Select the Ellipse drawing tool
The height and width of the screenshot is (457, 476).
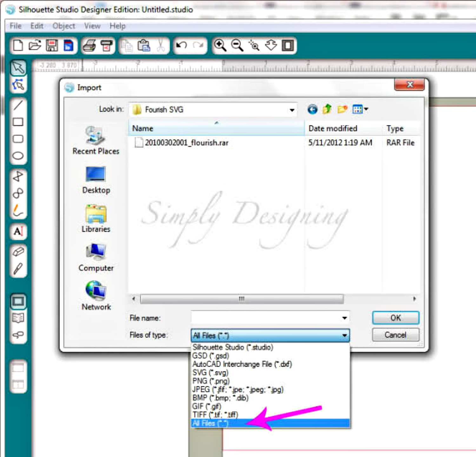pos(18,156)
